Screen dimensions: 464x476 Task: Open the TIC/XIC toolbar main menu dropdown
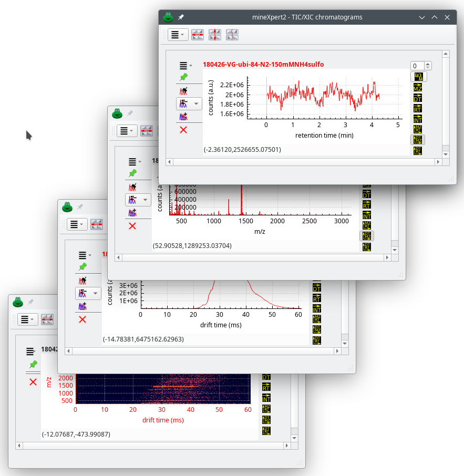coord(178,35)
